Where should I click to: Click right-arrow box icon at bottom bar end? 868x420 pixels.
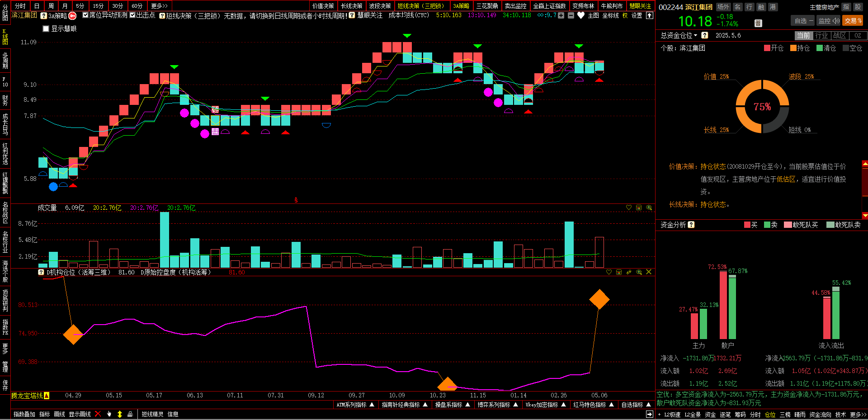[650, 414]
